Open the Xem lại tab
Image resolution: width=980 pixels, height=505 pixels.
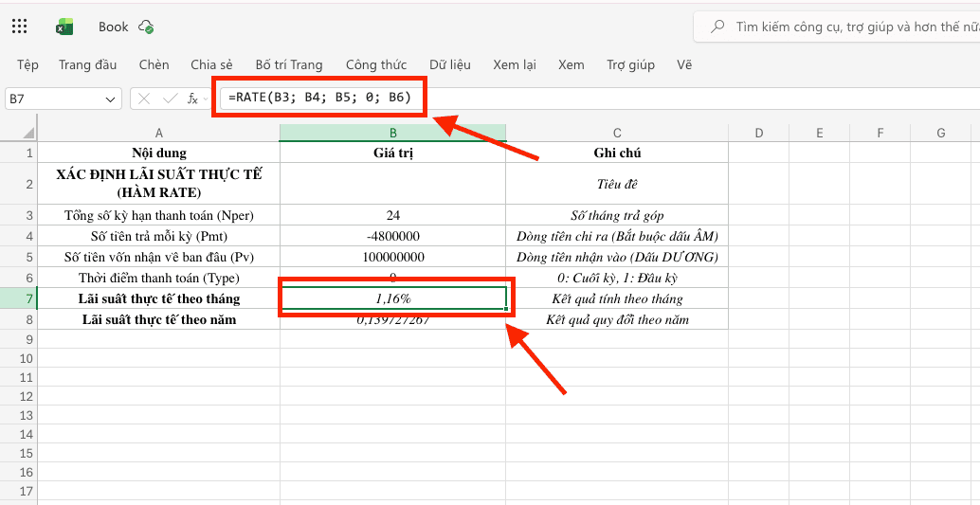(515, 65)
